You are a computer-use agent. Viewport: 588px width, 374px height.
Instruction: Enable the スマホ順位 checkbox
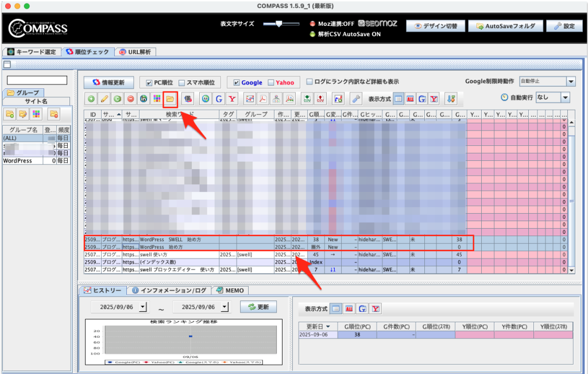pyautogui.click(x=182, y=83)
